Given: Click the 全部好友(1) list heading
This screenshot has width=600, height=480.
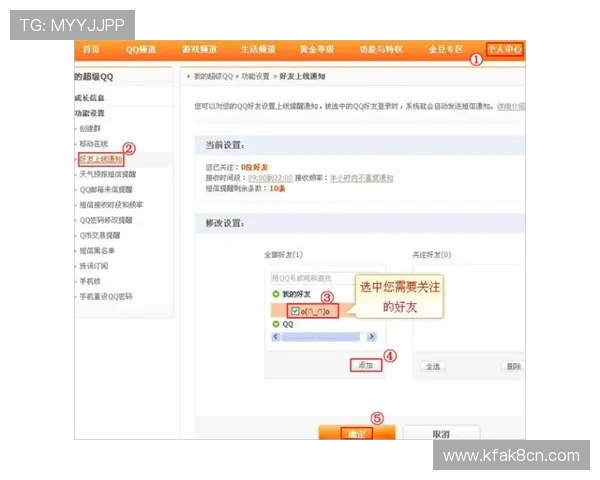Looking at the screenshot, I should 283,255.
